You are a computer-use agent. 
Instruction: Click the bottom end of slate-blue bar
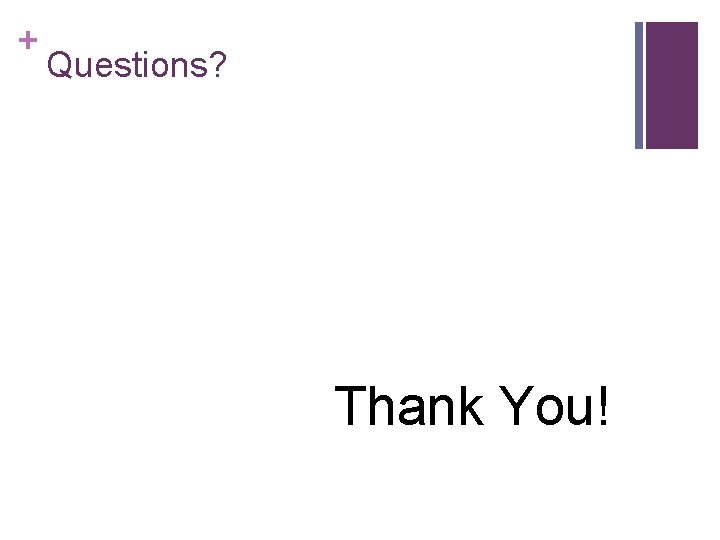click(639, 147)
